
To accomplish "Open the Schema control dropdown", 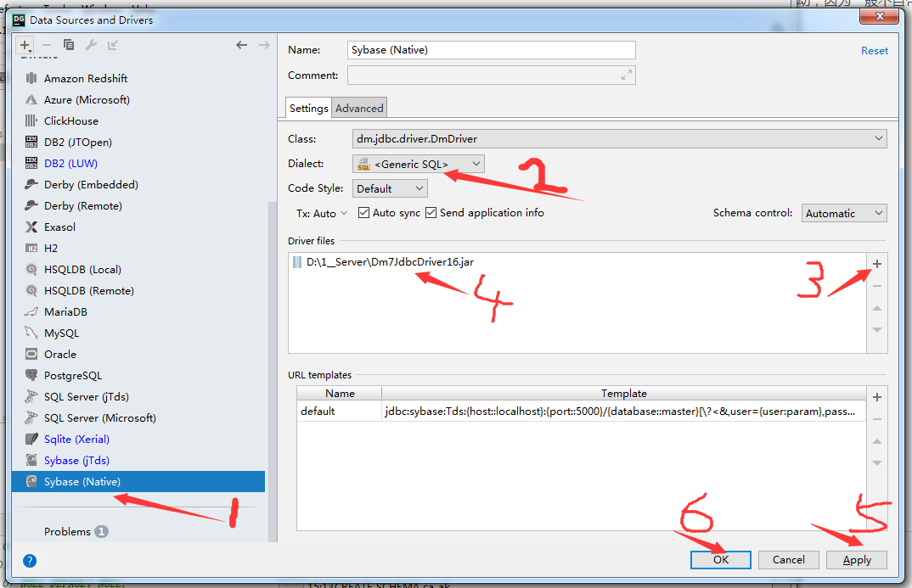I will (844, 213).
